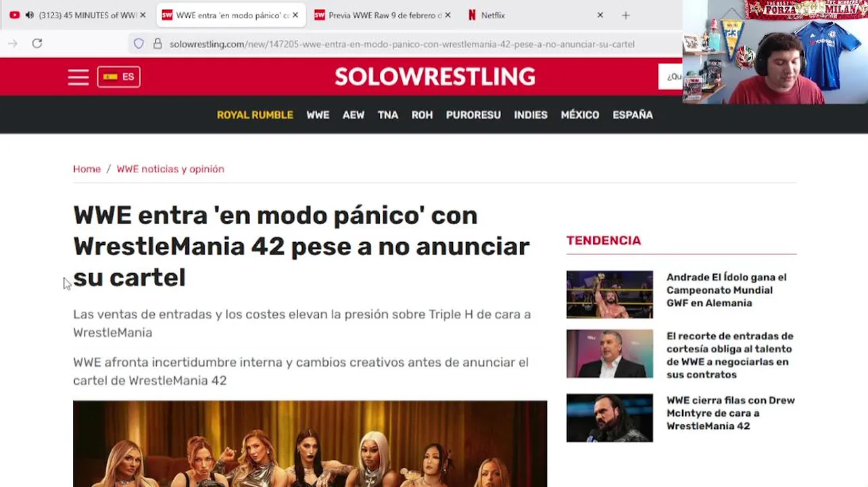Click the tracking protection shield icon

tap(139, 43)
